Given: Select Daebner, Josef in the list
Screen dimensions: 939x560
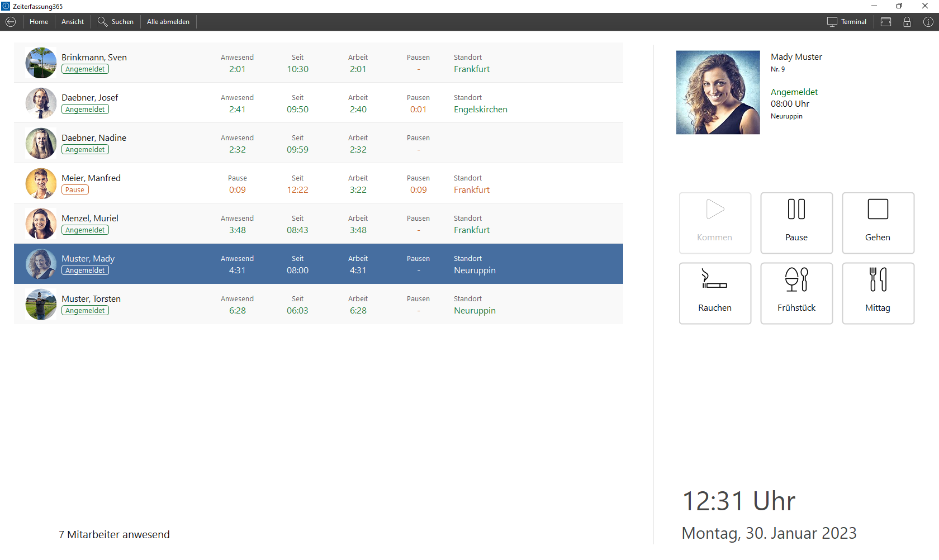Looking at the screenshot, I should tap(318, 103).
